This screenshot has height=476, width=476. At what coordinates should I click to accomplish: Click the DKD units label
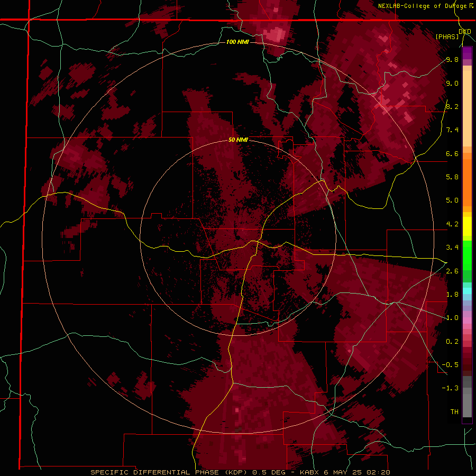pyautogui.click(x=464, y=31)
